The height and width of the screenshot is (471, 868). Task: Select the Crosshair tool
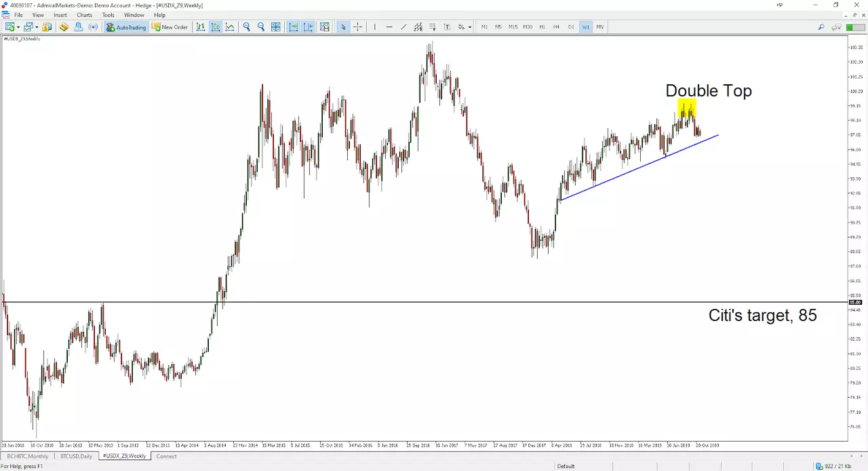357,27
